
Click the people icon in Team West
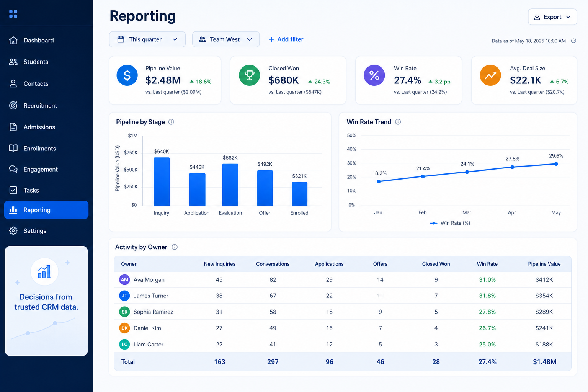[x=203, y=39]
